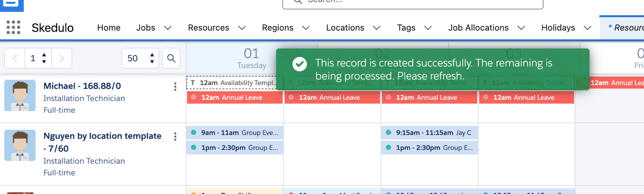This screenshot has height=194, width=644.
Task: Click Michael's Installation Technician label
Action: 84,98
